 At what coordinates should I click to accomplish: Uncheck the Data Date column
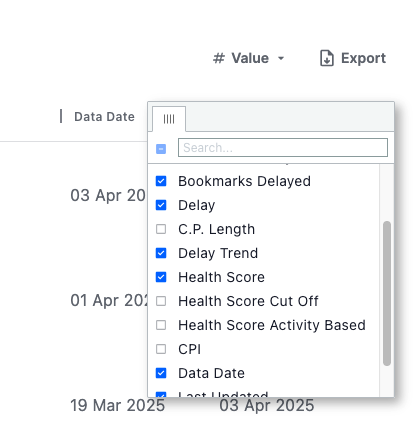click(161, 373)
